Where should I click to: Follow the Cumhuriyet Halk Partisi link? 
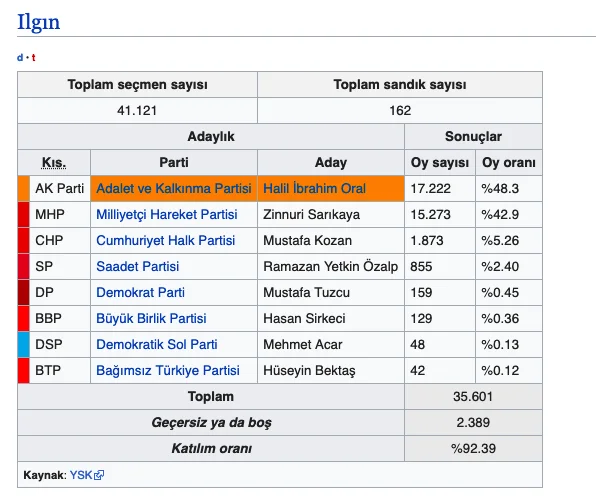pyautogui.click(x=166, y=240)
